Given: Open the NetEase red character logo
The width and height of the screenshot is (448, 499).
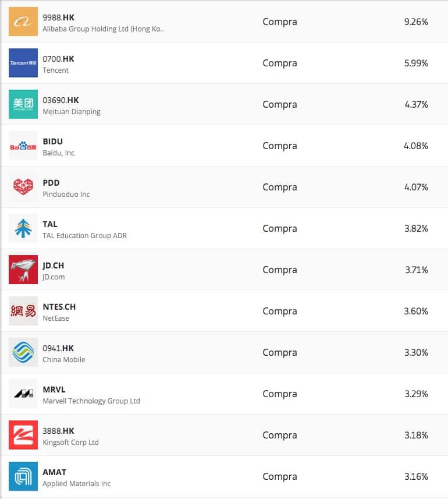Looking at the screenshot, I should [23, 311].
